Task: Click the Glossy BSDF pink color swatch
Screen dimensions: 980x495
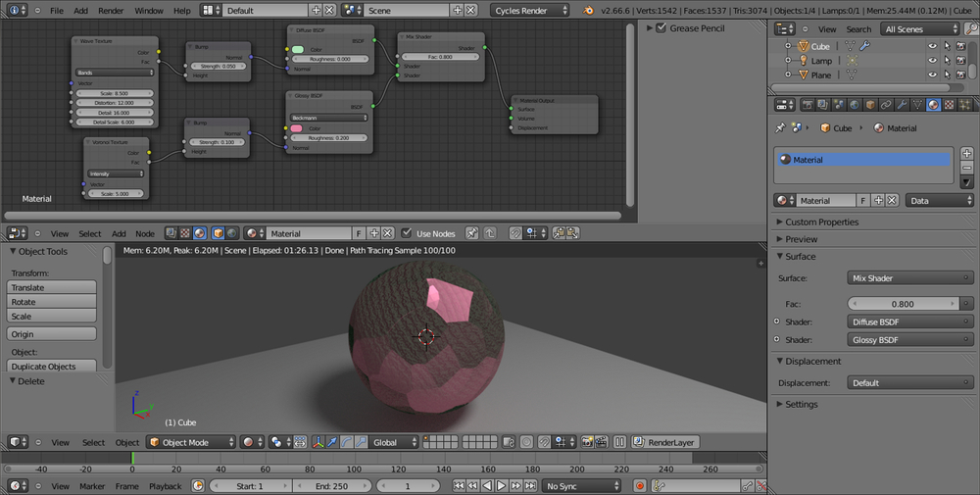Action: tap(297, 128)
